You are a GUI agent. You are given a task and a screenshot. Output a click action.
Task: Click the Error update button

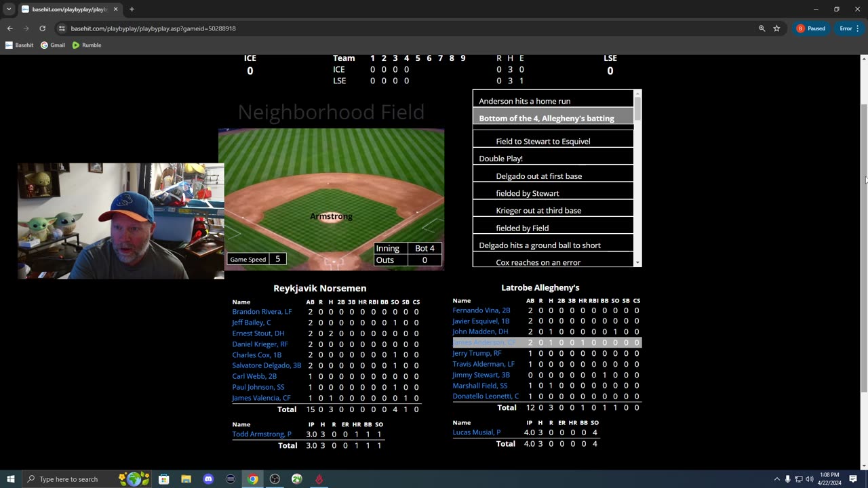tap(849, 28)
